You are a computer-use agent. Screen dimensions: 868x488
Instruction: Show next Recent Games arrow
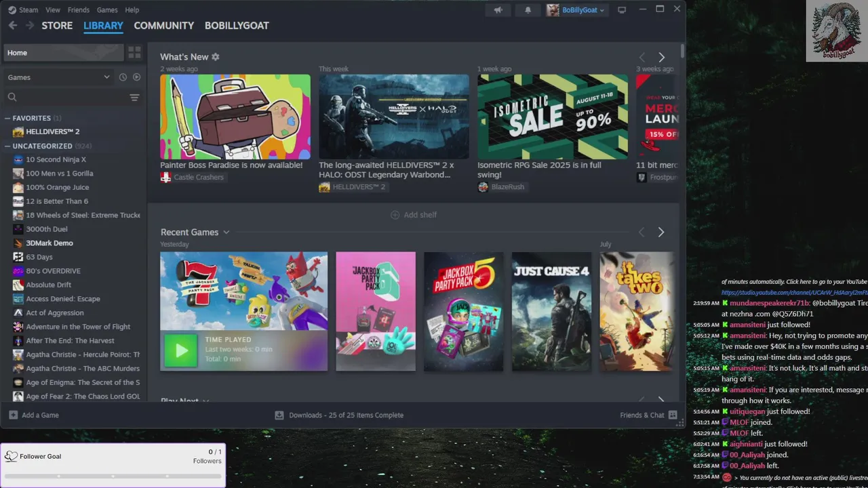pos(661,232)
